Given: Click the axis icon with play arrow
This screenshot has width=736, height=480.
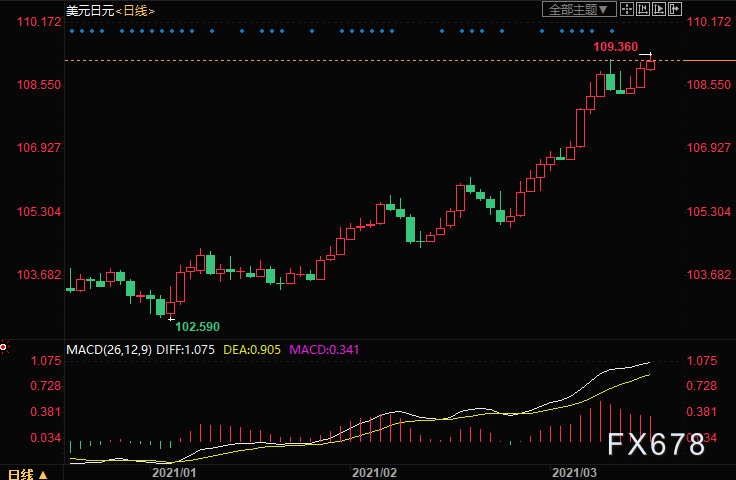Looking at the screenshot, I should 659,9.
